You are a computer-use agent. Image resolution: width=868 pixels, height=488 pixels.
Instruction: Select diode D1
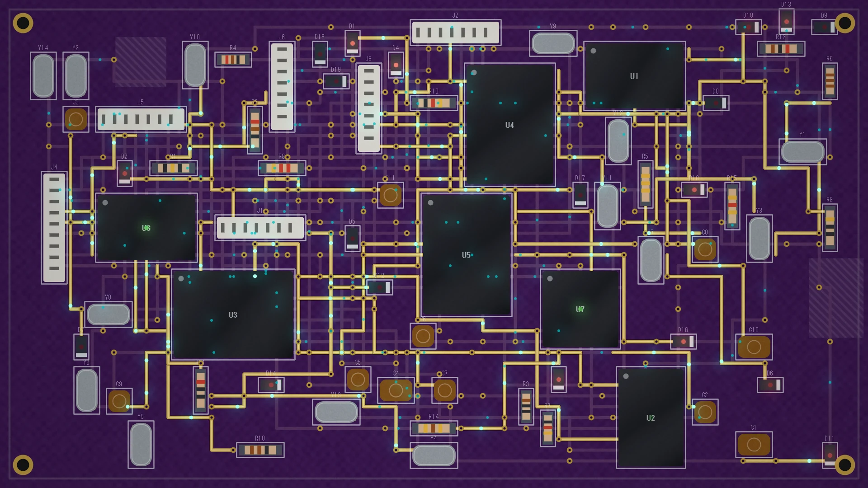(352, 43)
